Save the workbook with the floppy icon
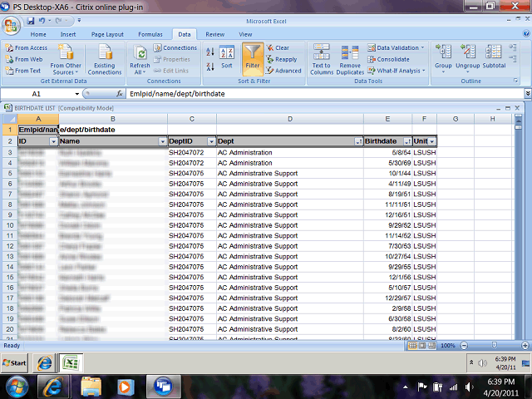Screen dimensions: 532x399 tap(31, 21)
